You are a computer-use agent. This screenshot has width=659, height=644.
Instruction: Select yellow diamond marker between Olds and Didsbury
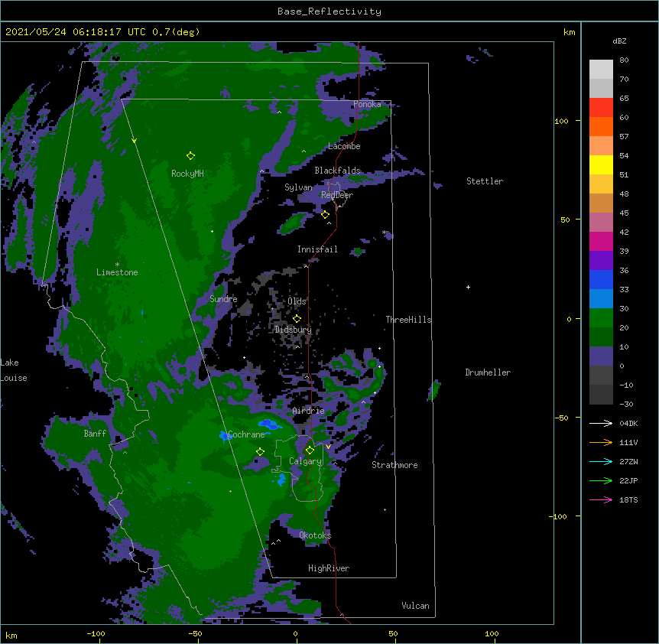pyautogui.click(x=297, y=319)
